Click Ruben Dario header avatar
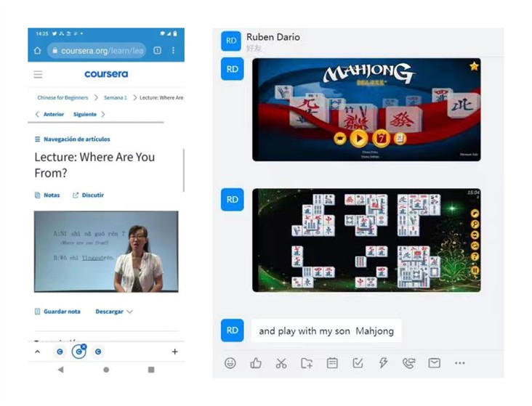The image size is (532, 406). (x=231, y=41)
